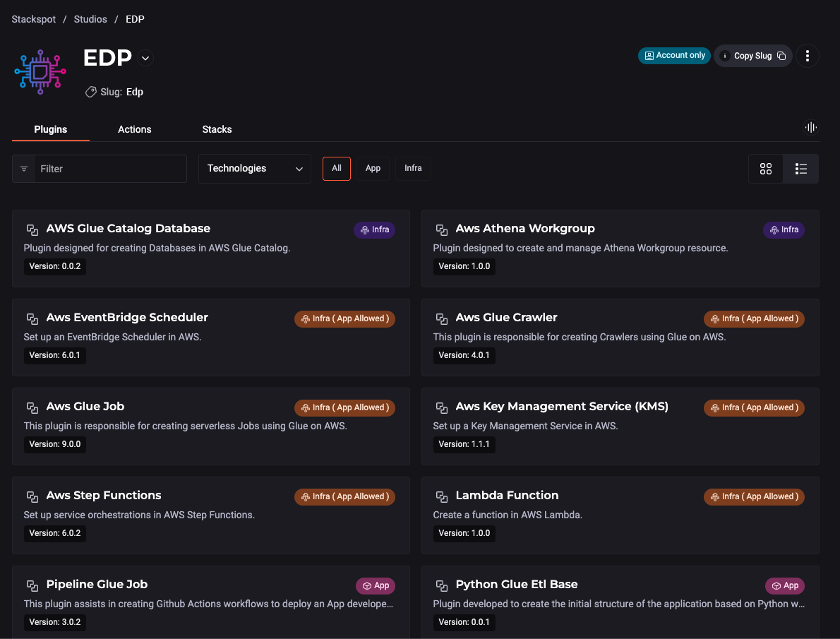Open the Aws Key Management Service (KMS) title
Screen dimensions: 840x639
(x=562, y=406)
